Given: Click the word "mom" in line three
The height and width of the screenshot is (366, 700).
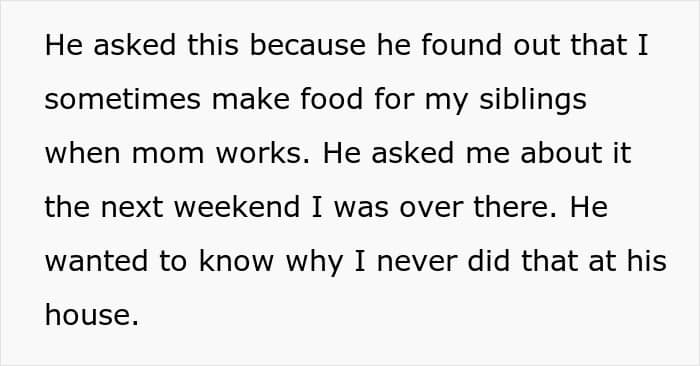Looking at the screenshot, I should (x=168, y=155).
